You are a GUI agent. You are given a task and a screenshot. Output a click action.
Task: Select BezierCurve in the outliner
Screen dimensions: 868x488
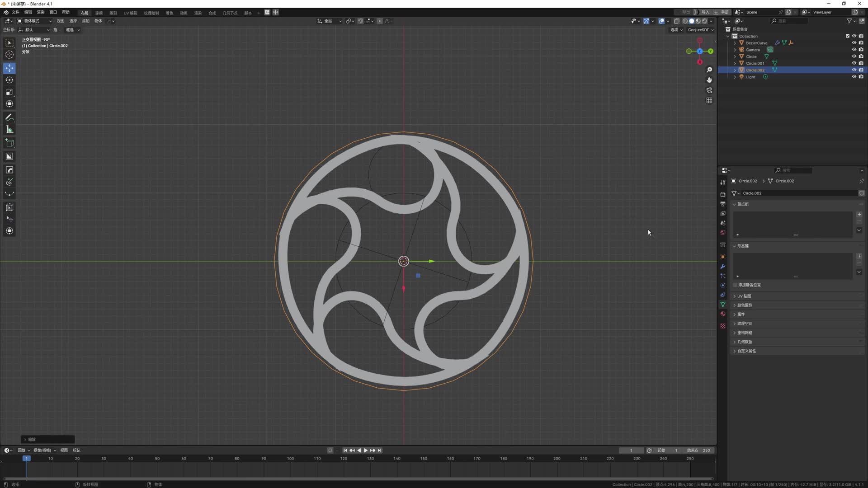[x=756, y=43]
